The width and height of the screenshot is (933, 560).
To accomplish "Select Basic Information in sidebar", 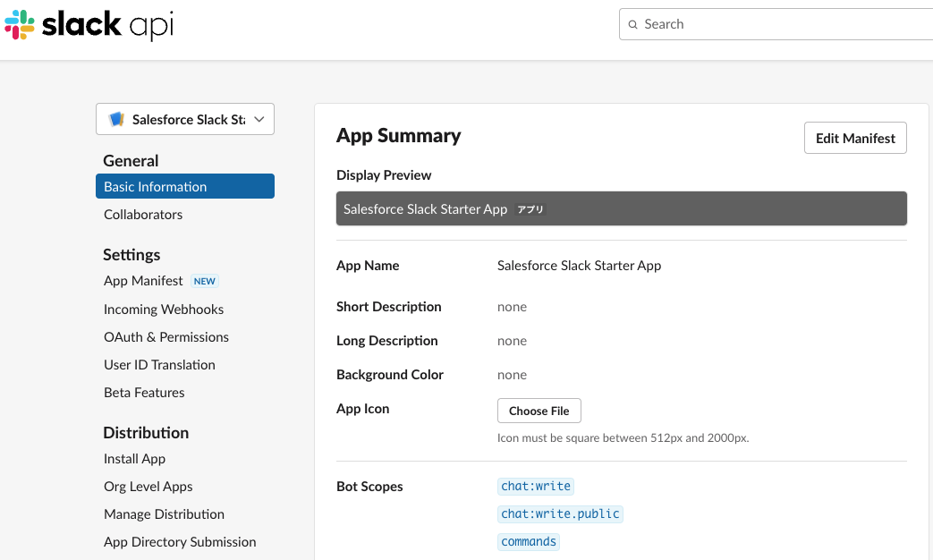I will point(184,186).
